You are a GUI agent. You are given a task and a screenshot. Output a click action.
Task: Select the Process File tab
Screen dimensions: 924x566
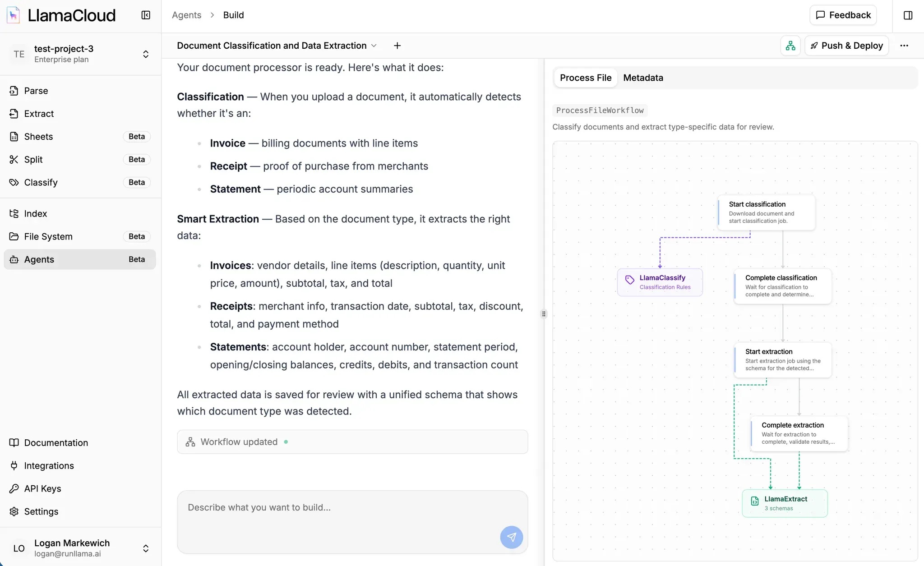pos(586,78)
